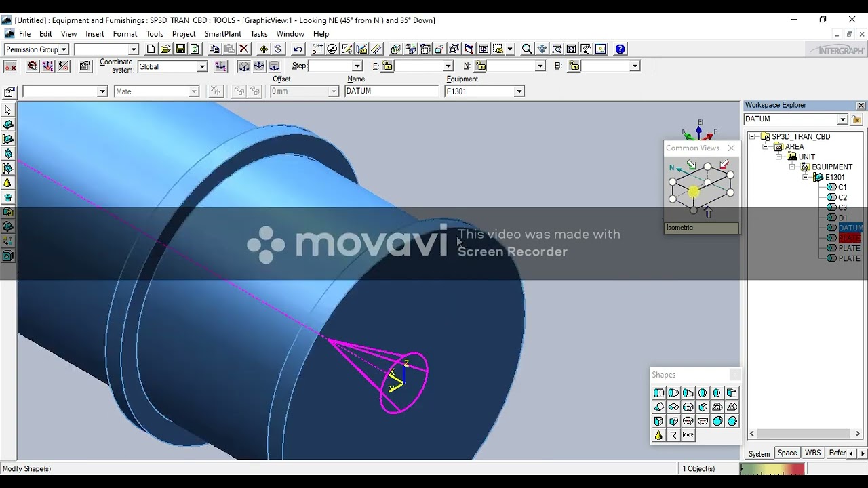868x488 pixels.
Task: Select D1 in the workspace tree
Action: click(843, 218)
